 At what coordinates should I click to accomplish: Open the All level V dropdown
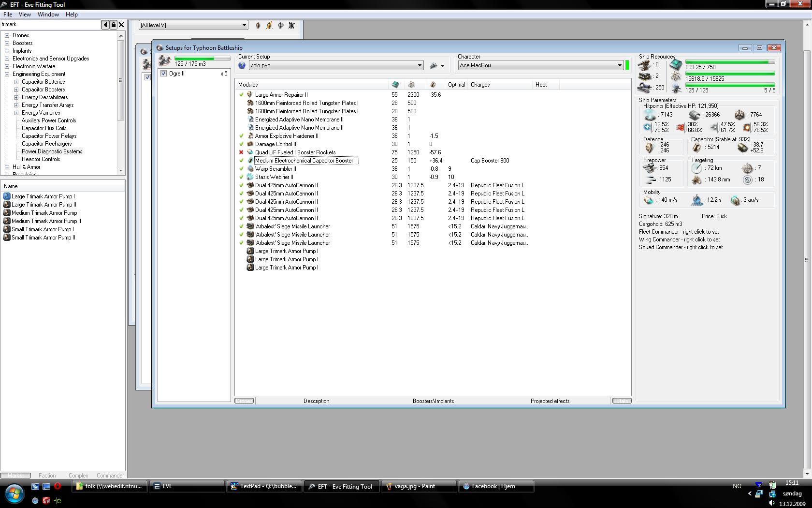(193, 25)
